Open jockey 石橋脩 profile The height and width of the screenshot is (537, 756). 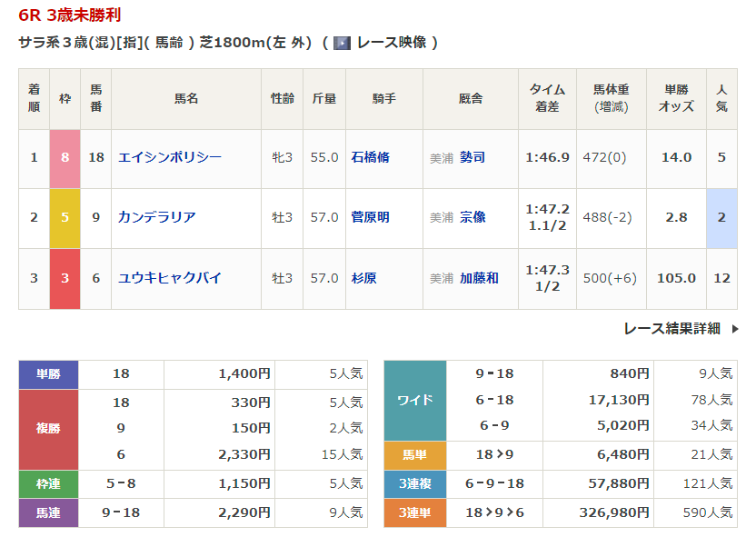370,157
